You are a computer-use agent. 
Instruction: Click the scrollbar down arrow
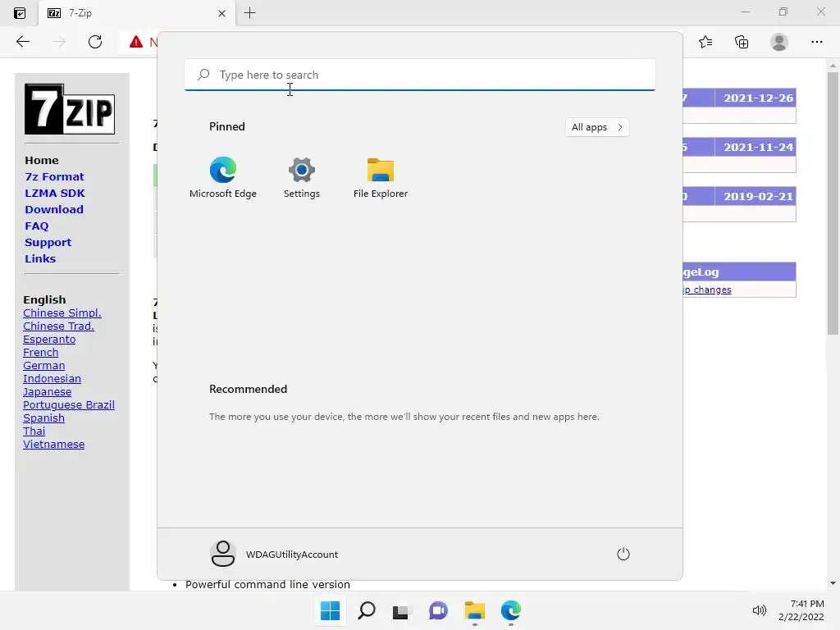(x=833, y=583)
